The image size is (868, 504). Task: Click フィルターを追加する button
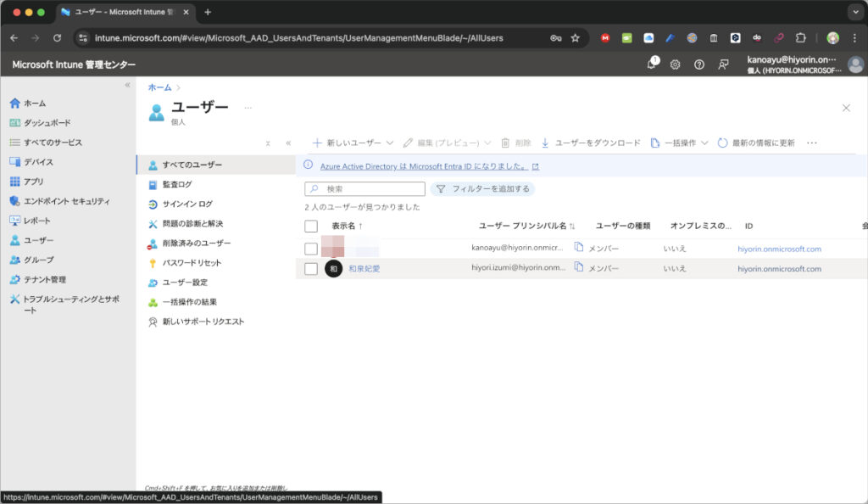point(482,189)
